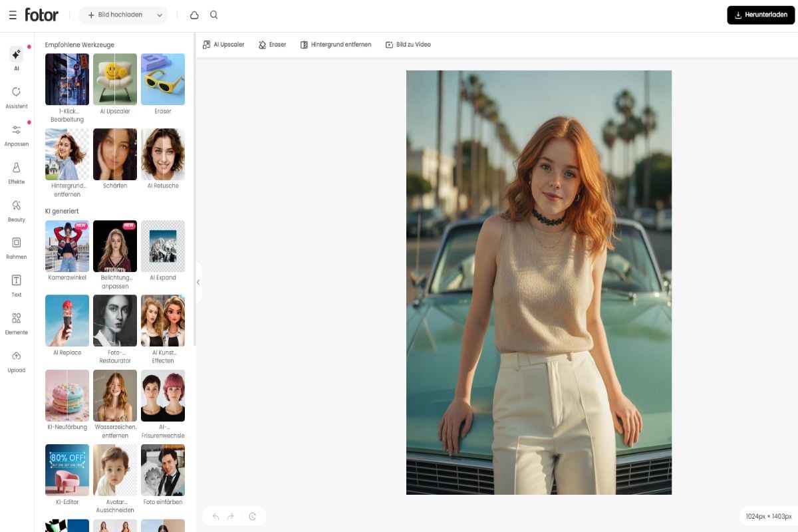Select the AI Expand tool thumbnail
This screenshot has width=798, height=532.
(163, 246)
